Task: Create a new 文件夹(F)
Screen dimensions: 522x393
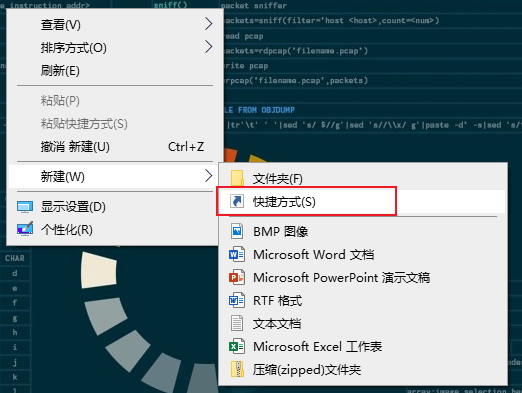Action: (x=363, y=178)
